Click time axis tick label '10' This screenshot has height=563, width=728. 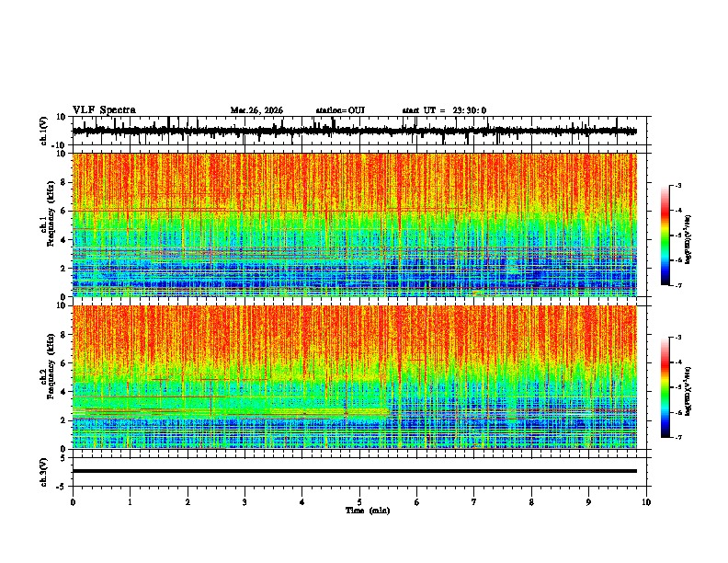(x=646, y=502)
